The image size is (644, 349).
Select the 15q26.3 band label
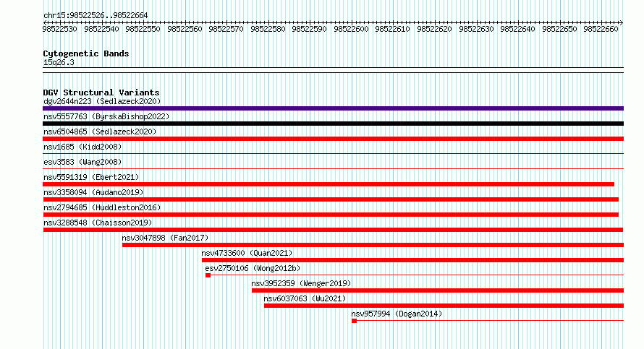pos(59,62)
